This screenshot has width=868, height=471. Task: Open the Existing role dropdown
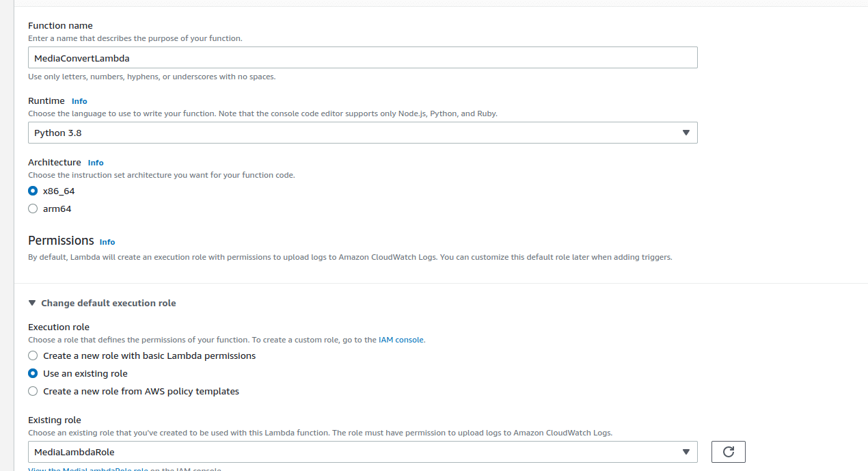tap(362, 451)
